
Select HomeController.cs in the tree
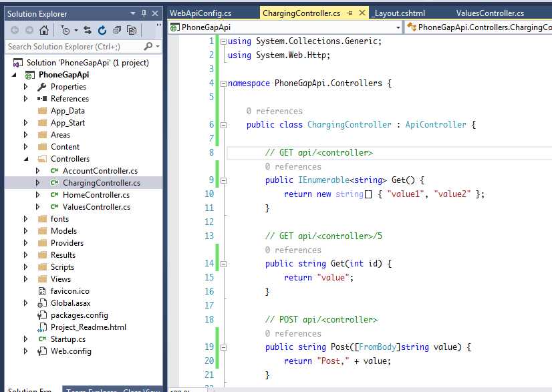click(96, 195)
